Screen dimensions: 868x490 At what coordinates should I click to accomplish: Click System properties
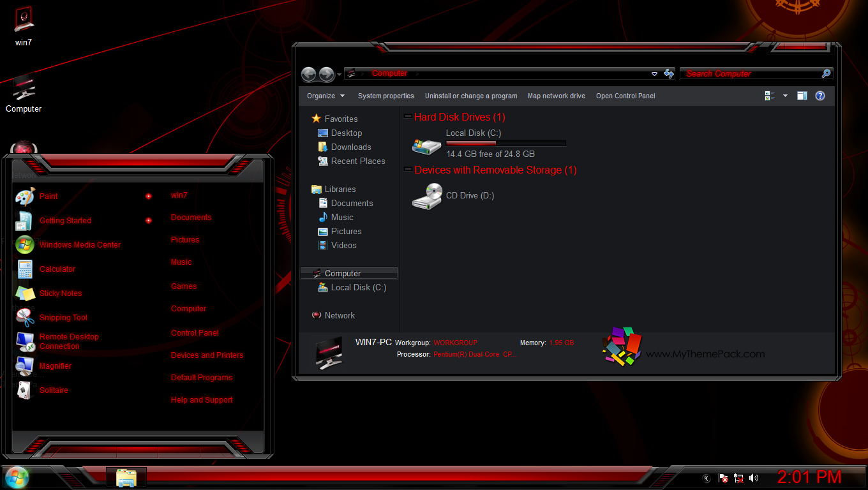tap(385, 96)
